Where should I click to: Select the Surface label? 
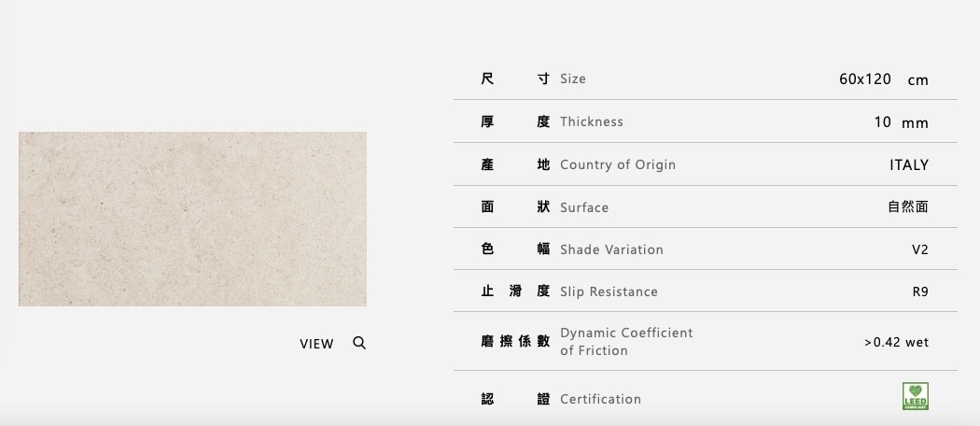tap(583, 207)
